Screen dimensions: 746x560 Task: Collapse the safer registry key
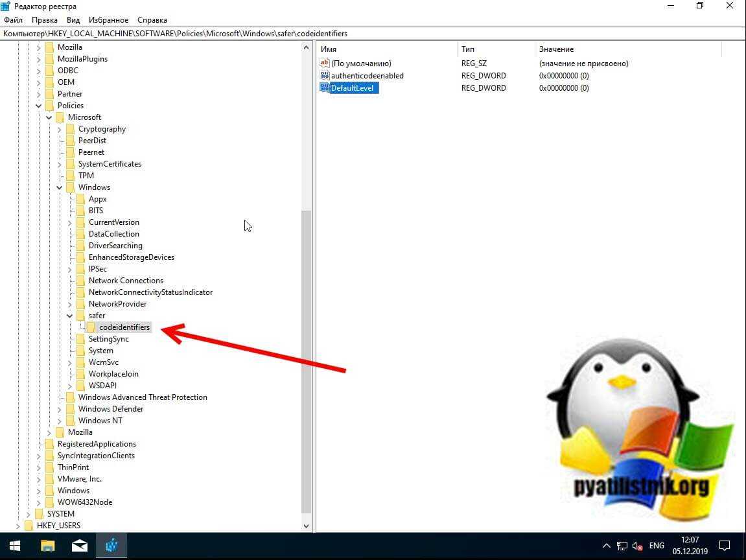point(70,316)
